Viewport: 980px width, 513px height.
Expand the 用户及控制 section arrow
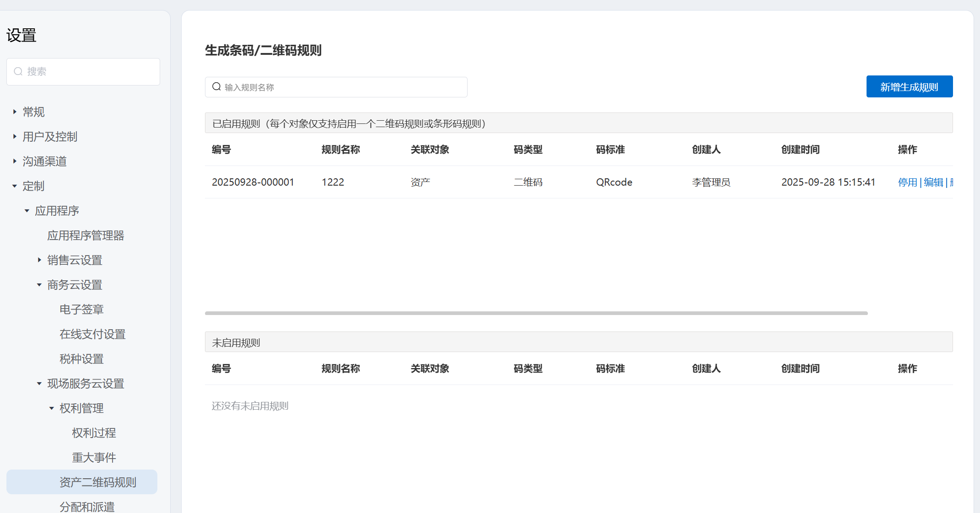tap(15, 136)
